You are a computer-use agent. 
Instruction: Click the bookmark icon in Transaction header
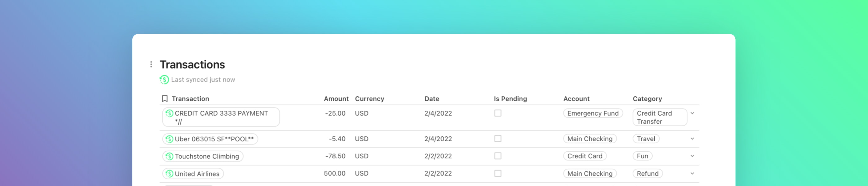[165, 99]
